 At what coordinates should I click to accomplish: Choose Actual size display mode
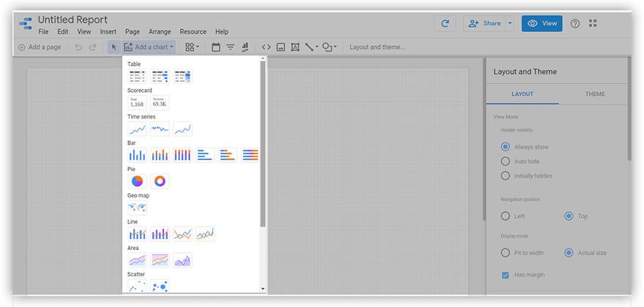coord(569,253)
